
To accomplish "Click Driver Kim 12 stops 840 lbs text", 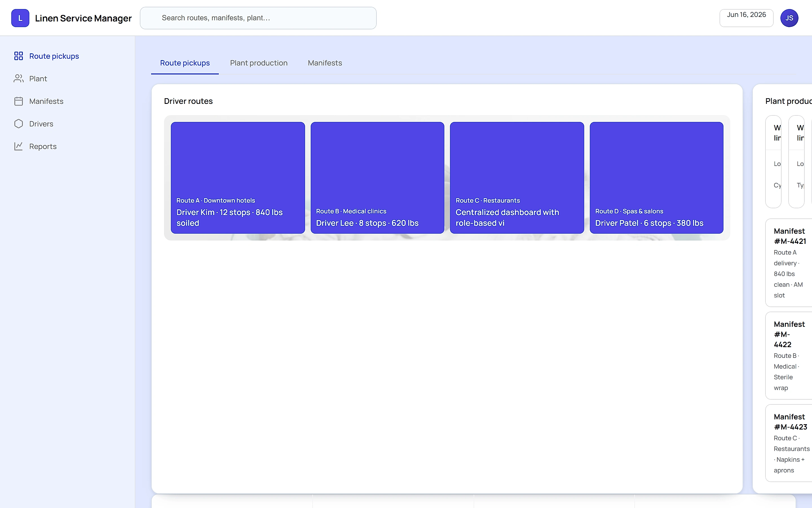I will [230, 218].
